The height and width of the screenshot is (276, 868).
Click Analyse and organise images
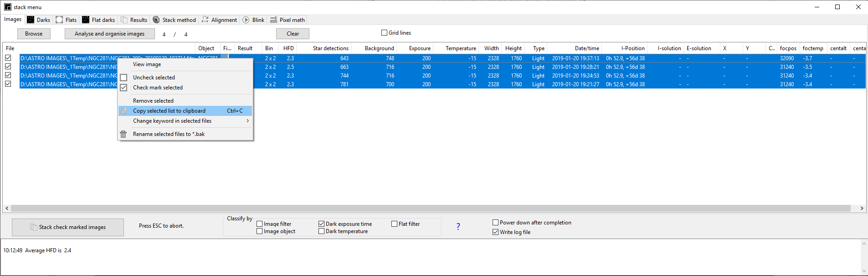[x=109, y=34]
